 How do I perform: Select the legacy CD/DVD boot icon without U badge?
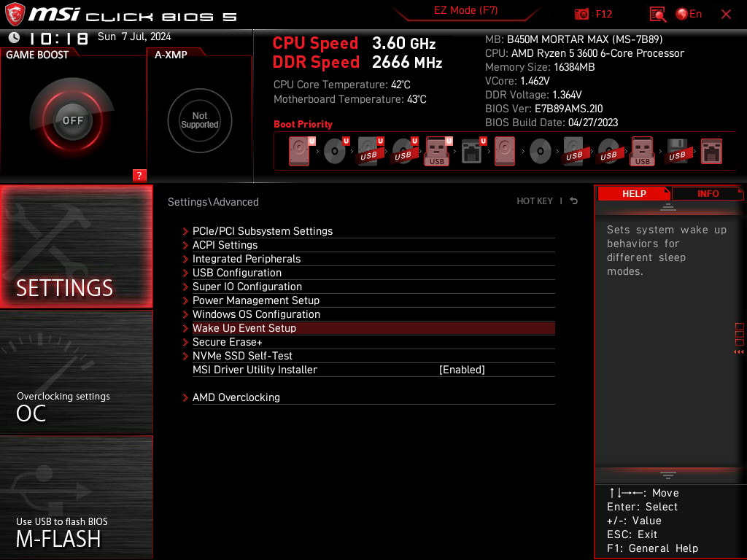pos(541,152)
